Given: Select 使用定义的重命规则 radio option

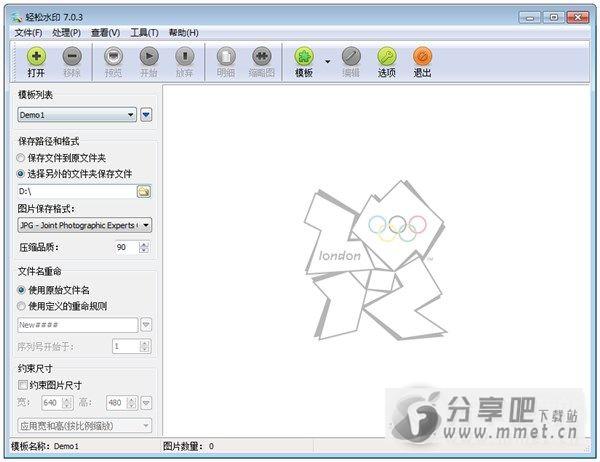Looking at the screenshot, I should click(62, 306).
